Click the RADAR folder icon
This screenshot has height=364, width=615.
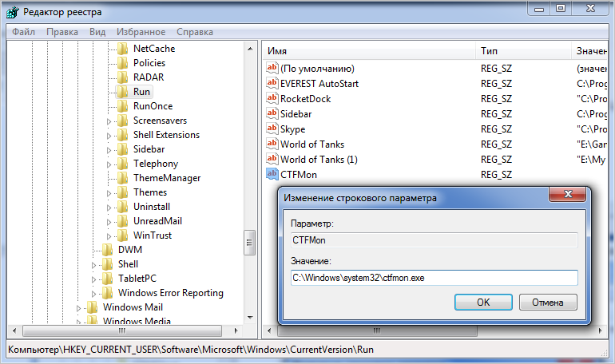point(123,77)
